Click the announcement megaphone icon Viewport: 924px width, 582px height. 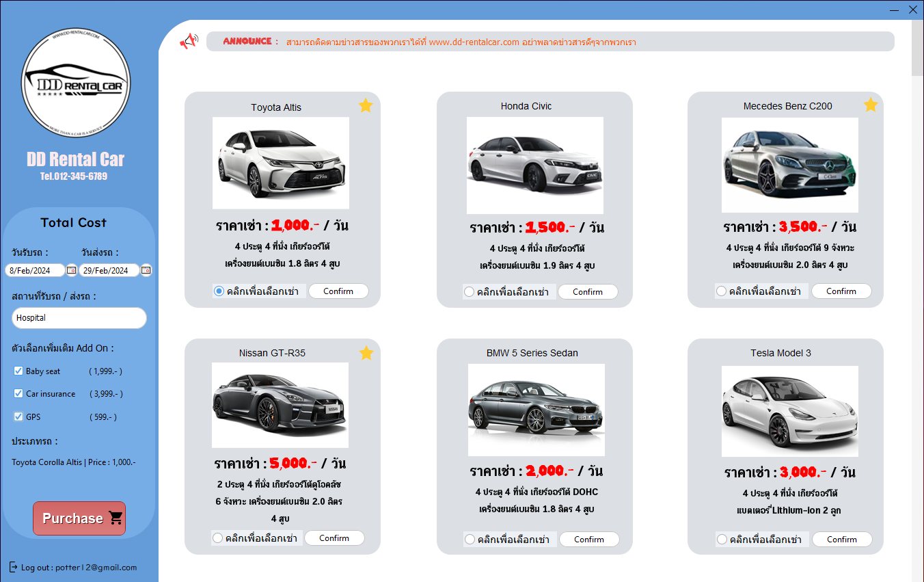pos(189,41)
